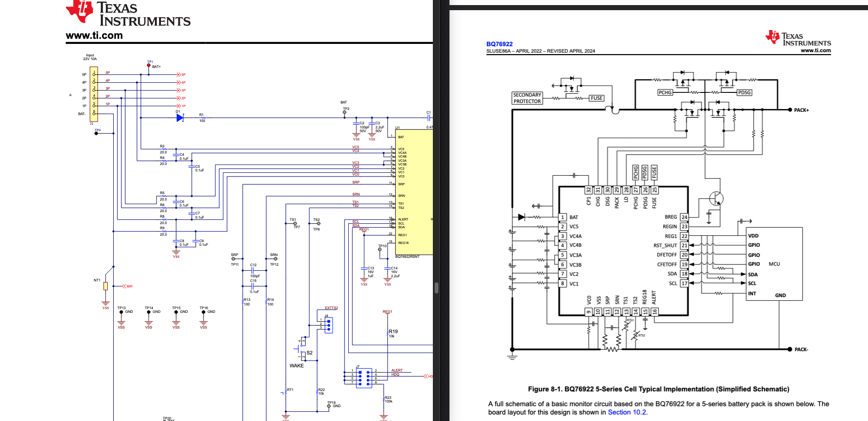Click the Figure 8-1 caption text
The height and width of the screenshot is (421, 868).
point(659,389)
